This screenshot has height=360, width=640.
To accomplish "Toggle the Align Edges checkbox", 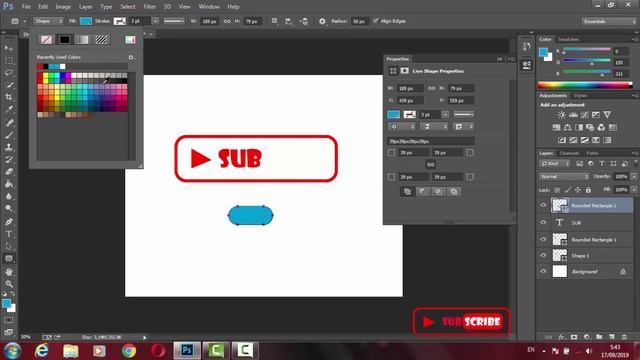I will coord(376,20).
